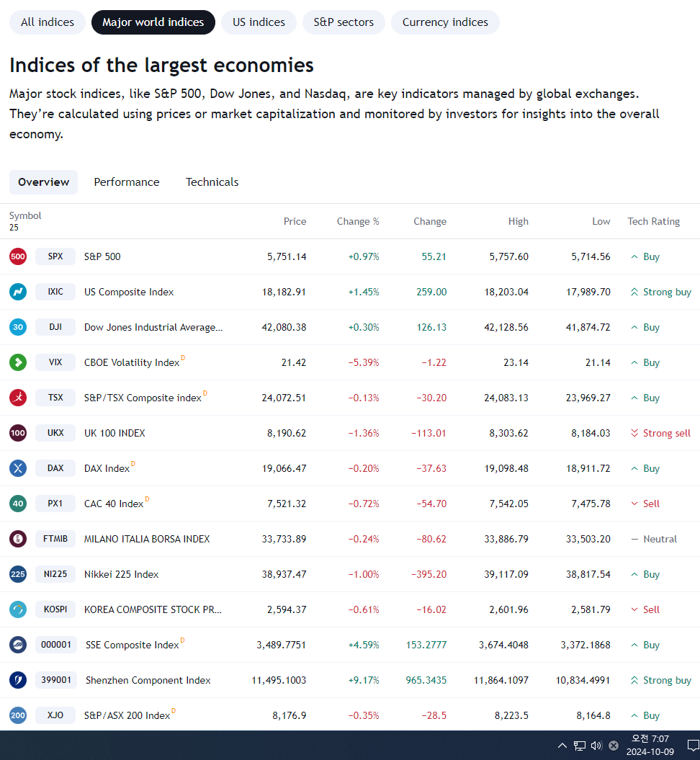Image resolution: width=700 pixels, height=760 pixels.
Task: Click the FTMIB logo icon
Action: (18, 539)
